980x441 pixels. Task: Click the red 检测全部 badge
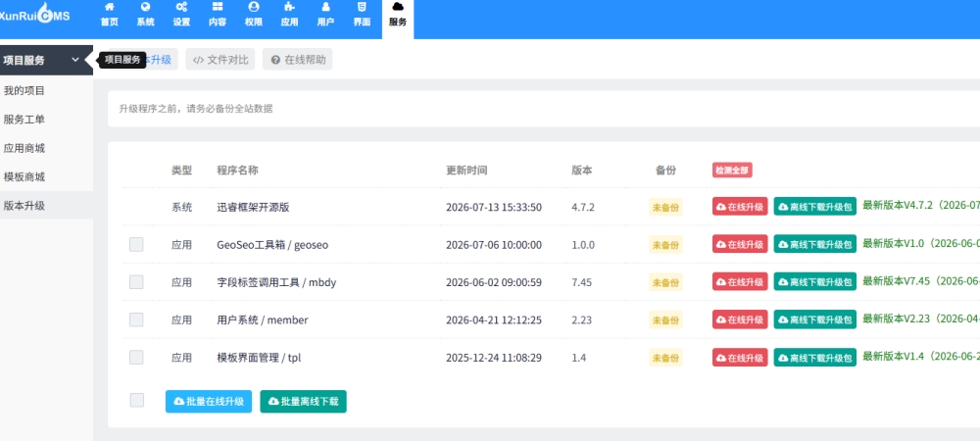coord(732,170)
